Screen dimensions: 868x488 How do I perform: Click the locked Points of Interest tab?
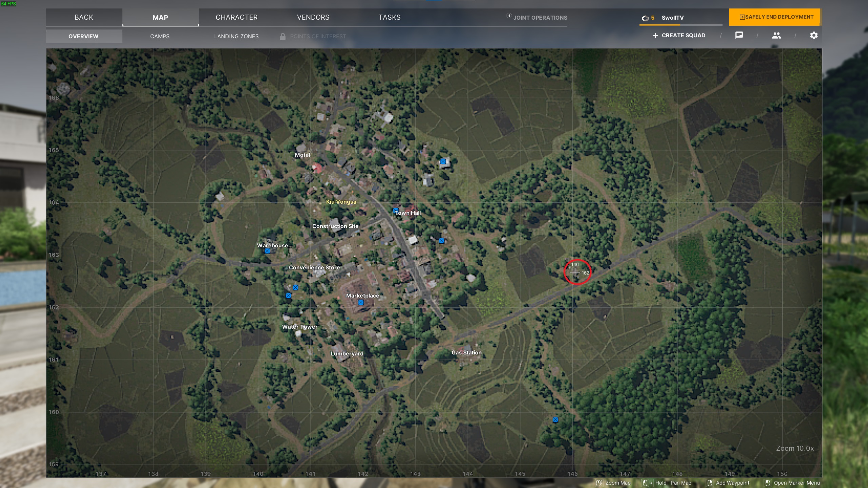click(x=318, y=36)
